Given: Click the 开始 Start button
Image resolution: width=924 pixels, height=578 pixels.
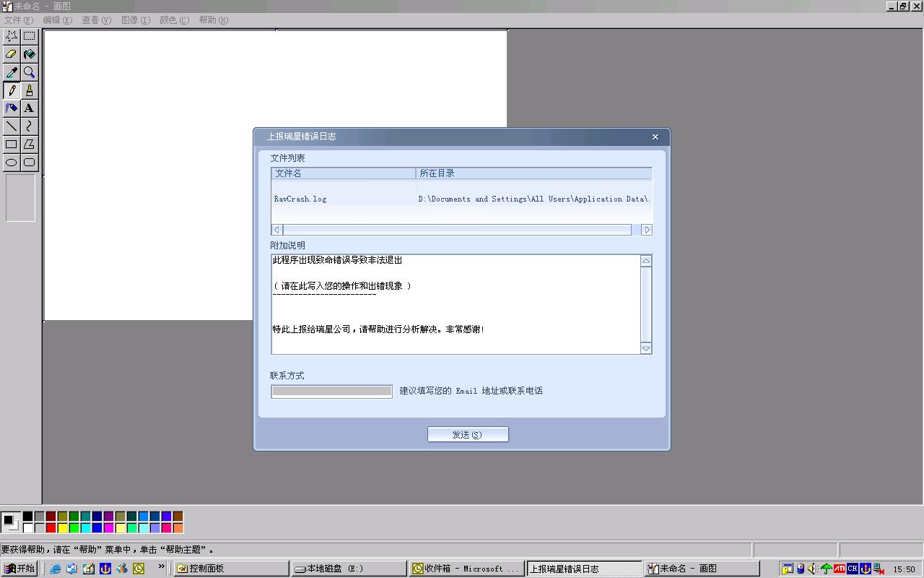Looking at the screenshot, I should click(19, 569).
